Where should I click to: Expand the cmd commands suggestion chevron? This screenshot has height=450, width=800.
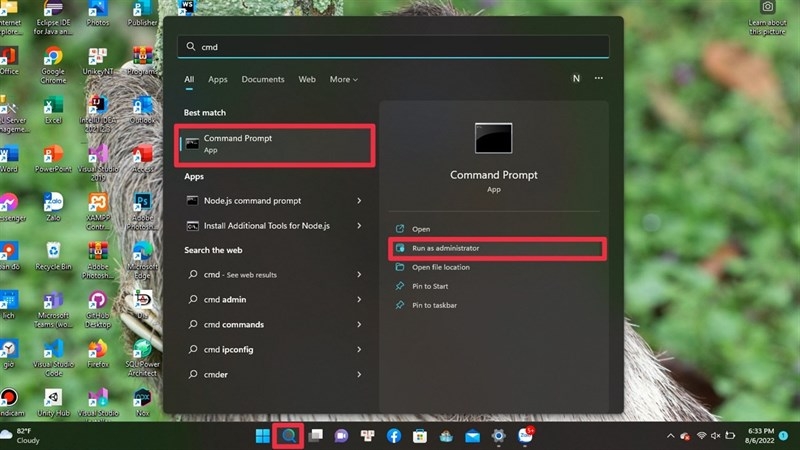click(359, 324)
